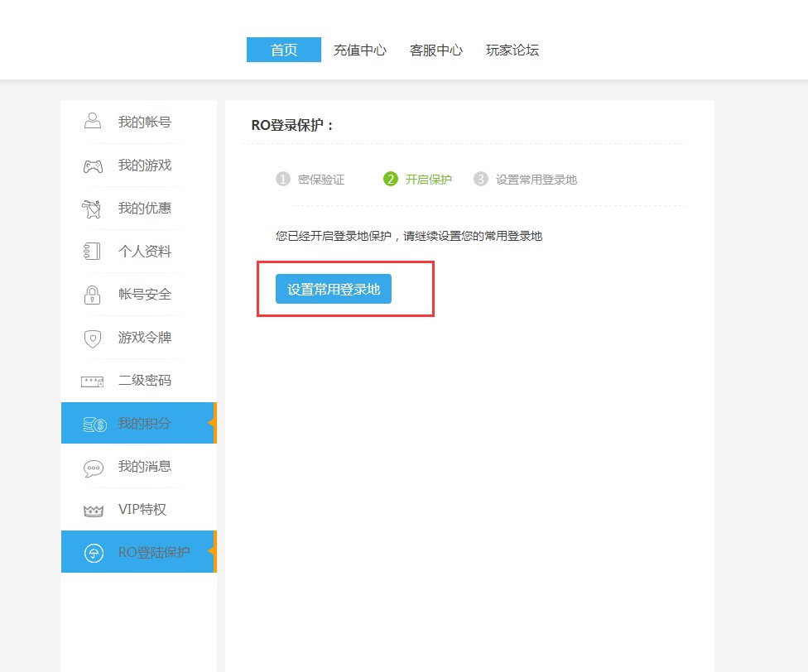Open the 我的积分 sidebar entry
This screenshot has width=808, height=672.
pyautogui.click(x=145, y=423)
